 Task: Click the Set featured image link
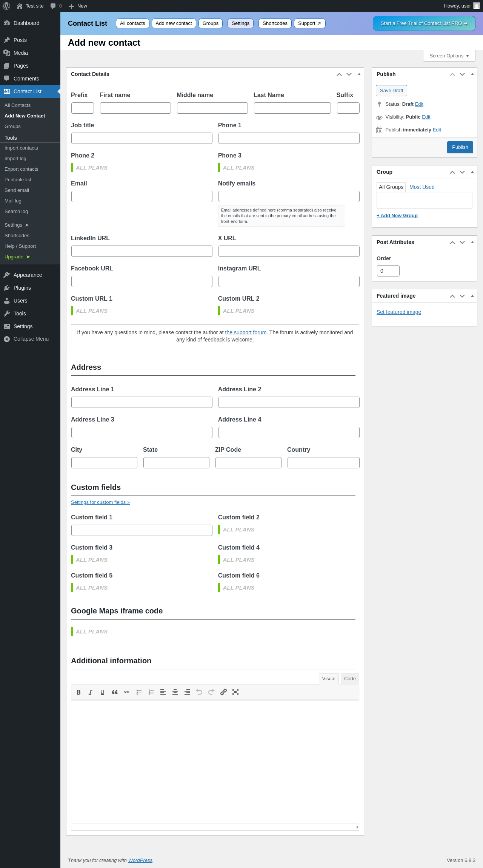click(x=399, y=312)
